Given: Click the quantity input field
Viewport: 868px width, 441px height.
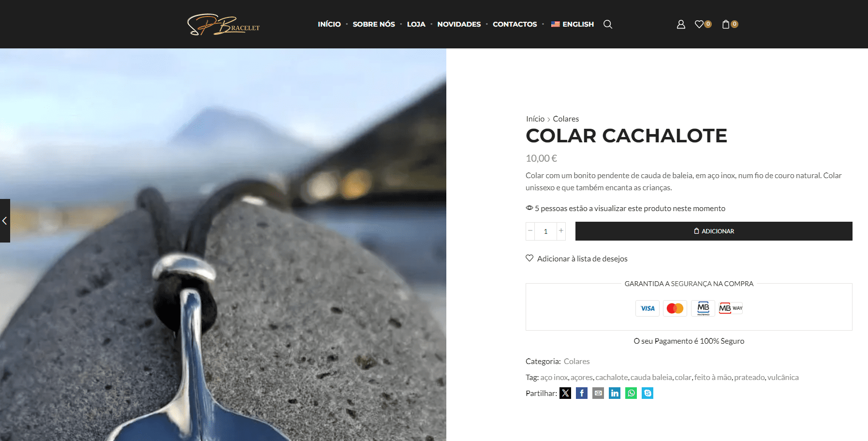Looking at the screenshot, I should (x=546, y=231).
